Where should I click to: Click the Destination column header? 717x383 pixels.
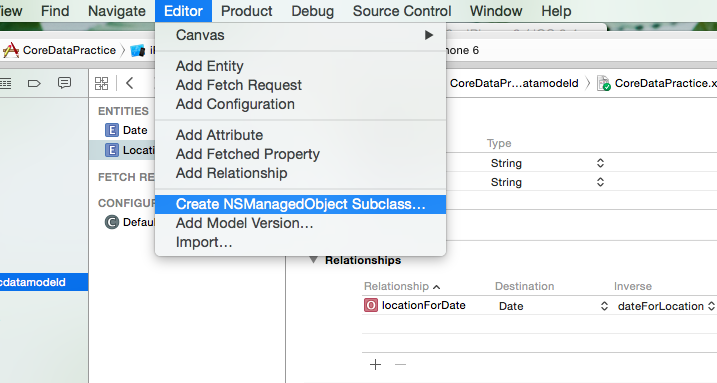[x=524, y=287]
